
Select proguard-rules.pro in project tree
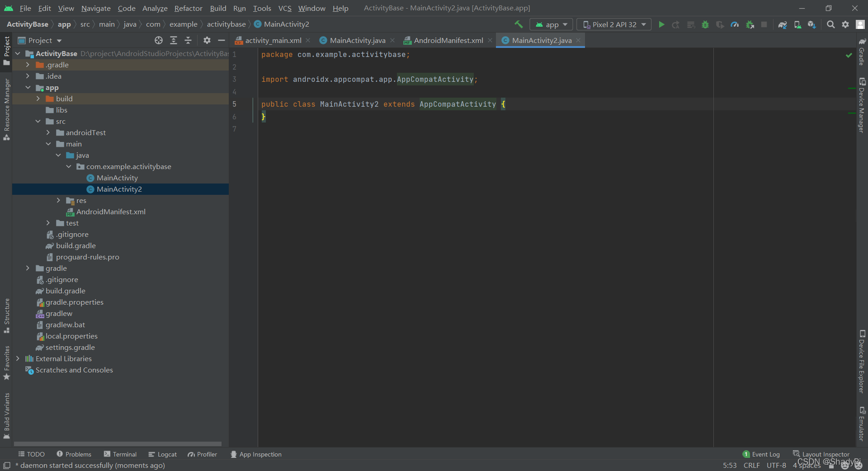pyautogui.click(x=88, y=257)
